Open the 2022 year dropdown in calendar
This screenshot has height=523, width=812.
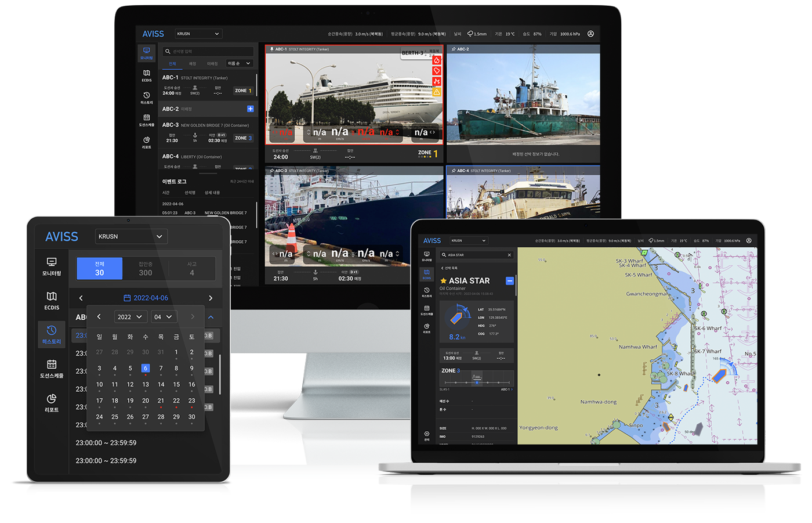130,317
